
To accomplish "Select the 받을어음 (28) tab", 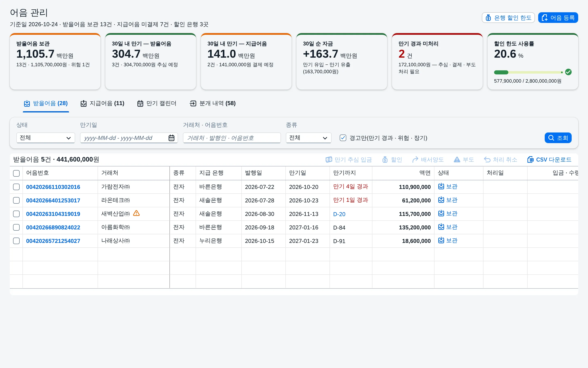I will click(46, 103).
